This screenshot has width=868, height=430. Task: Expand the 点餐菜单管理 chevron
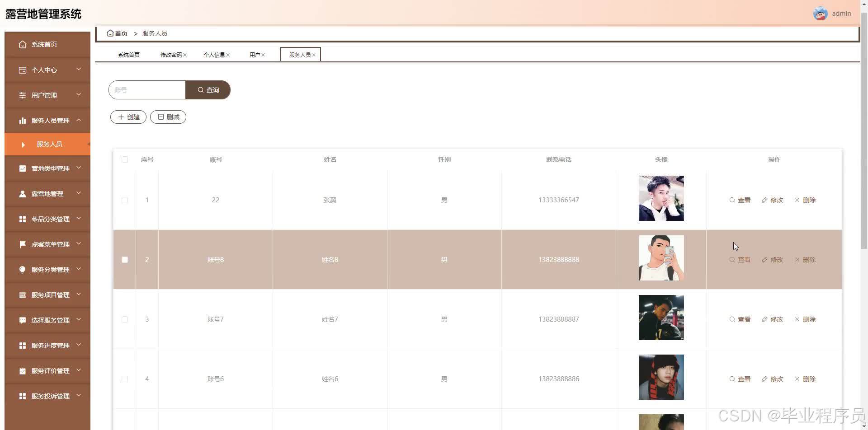(x=79, y=244)
